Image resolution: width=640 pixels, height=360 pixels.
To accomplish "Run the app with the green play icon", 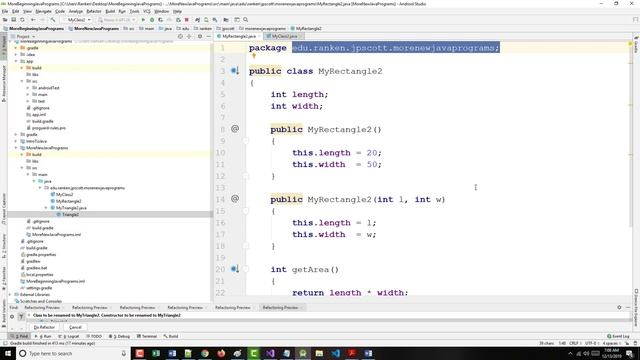I will 143,20.
